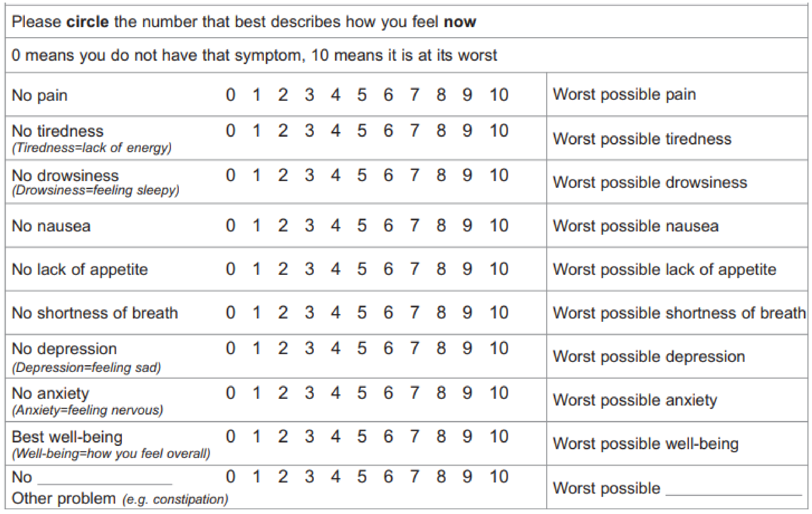
Task: Pick 0 on shortness of breath scale
Action: click(230, 313)
